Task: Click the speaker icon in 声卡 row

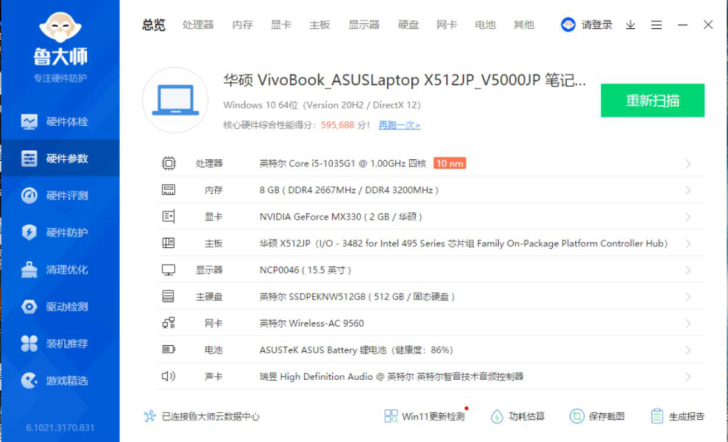Action: tap(169, 376)
